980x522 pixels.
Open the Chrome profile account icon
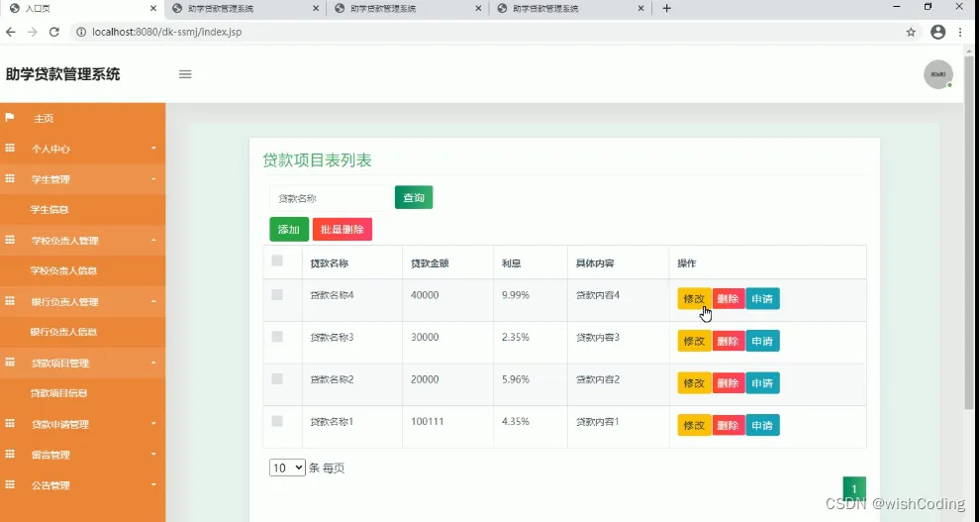click(937, 32)
